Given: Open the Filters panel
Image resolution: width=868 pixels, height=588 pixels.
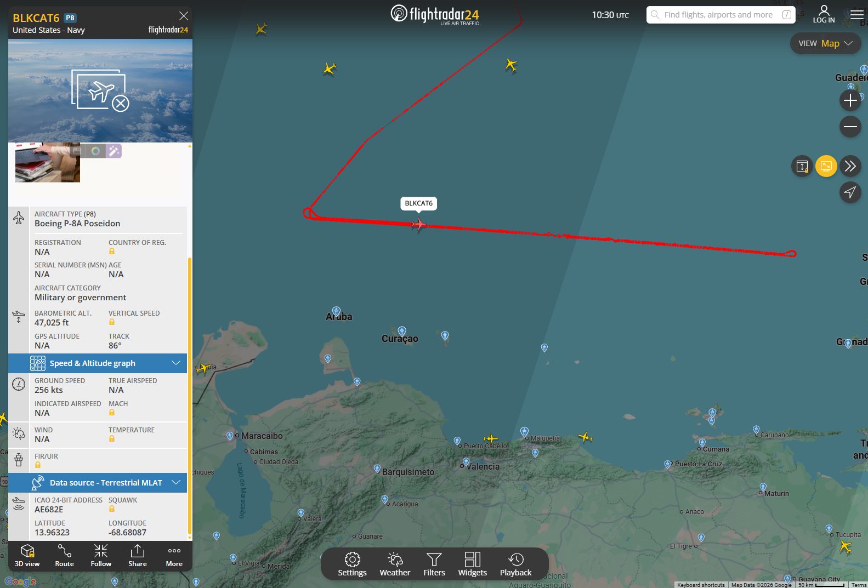Looking at the screenshot, I should 434,564.
